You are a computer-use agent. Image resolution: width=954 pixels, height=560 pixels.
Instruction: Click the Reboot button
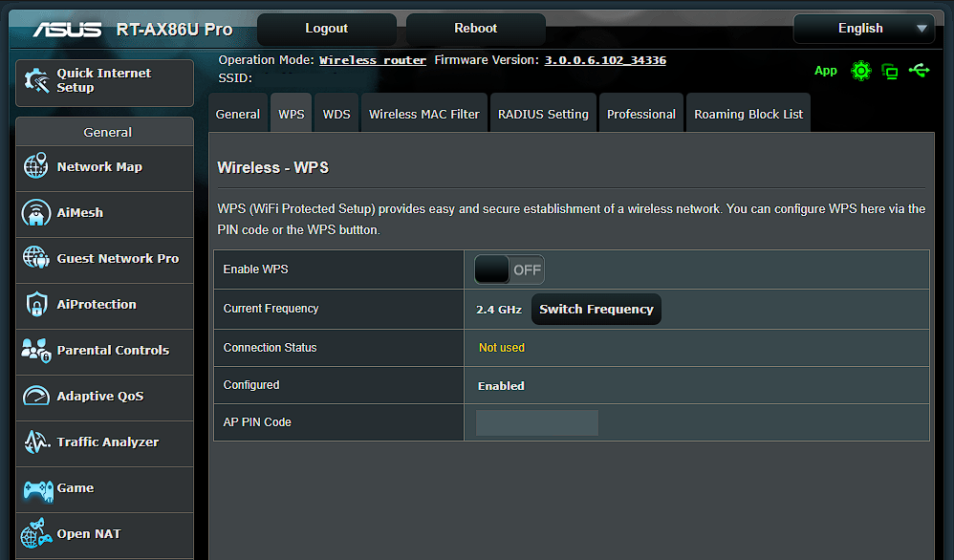click(x=475, y=28)
